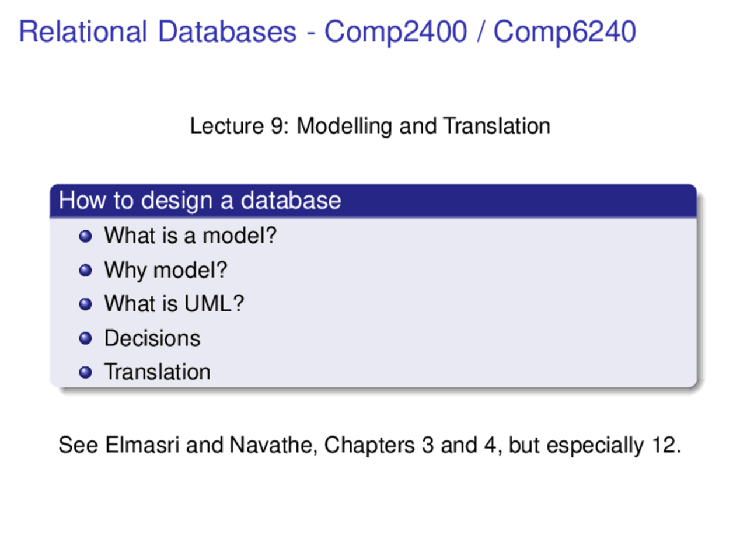Click 'Comp2400' in the slide title

396,32
